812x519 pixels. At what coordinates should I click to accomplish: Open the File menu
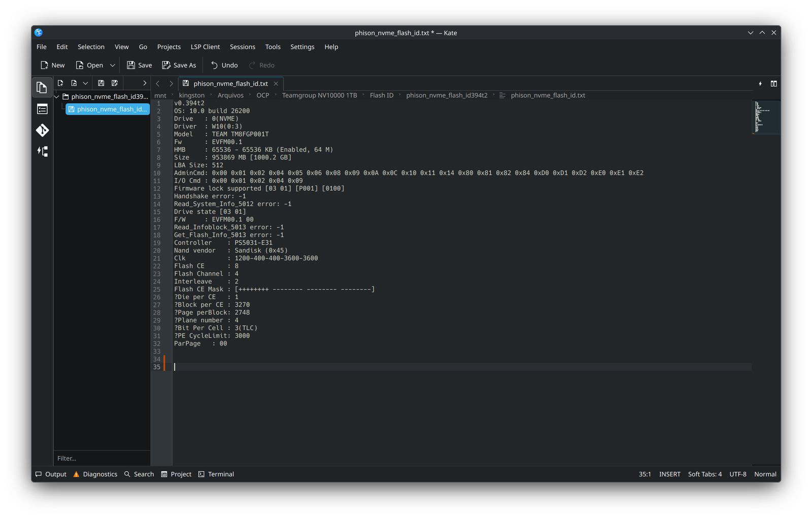[42, 47]
